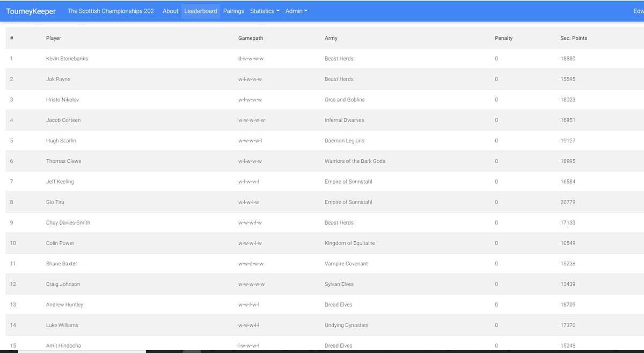Select player Jak Payne
Image resolution: width=644 pixels, height=353 pixels.
58,79
